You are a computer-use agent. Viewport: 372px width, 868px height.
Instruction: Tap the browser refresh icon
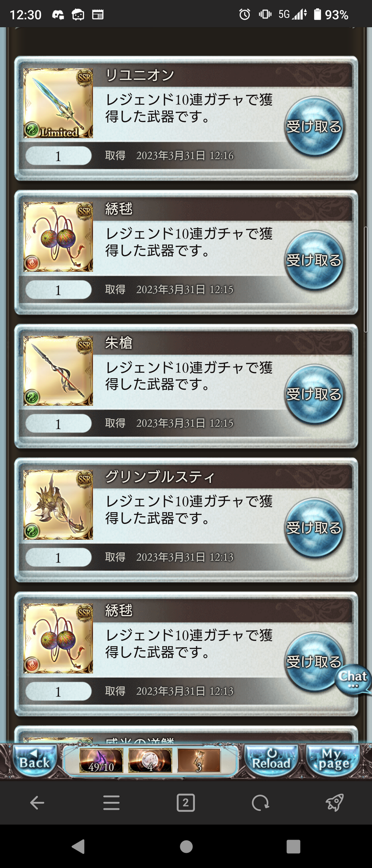tap(260, 803)
